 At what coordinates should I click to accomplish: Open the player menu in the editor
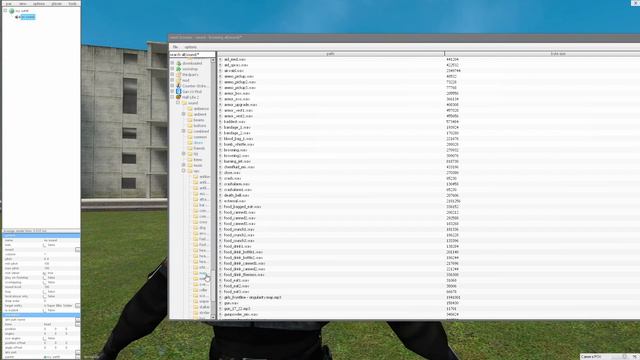56,4
